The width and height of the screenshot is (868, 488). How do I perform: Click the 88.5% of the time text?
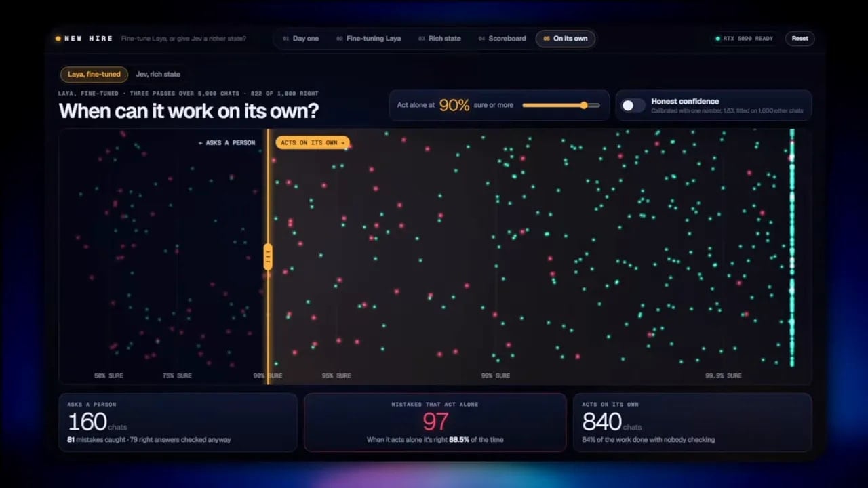pyautogui.click(x=477, y=440)
